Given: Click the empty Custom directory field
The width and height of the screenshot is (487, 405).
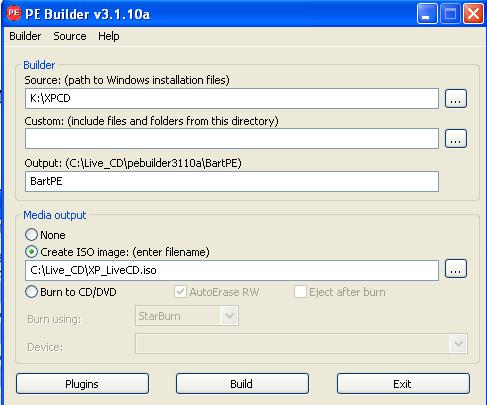Looking at the screenshot, I should pos(232,138).
